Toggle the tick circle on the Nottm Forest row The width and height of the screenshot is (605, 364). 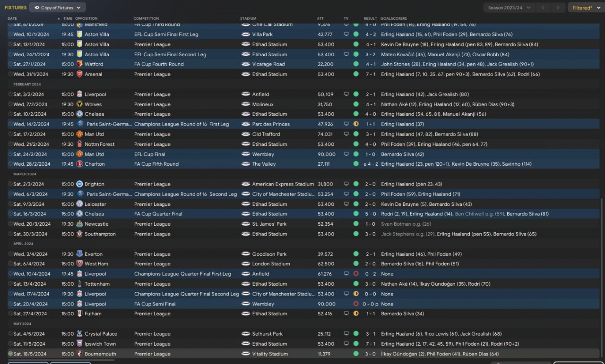click(x=10, y=144)
